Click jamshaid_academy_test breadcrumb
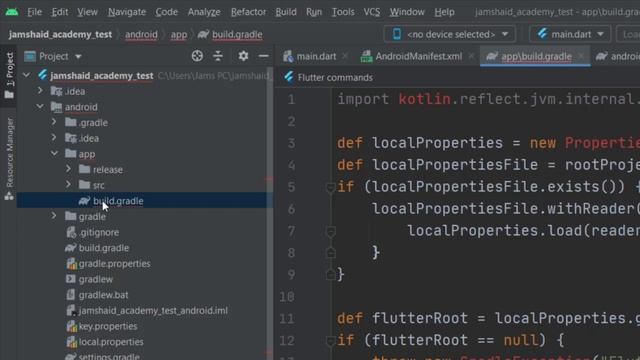This screenshot has width=640, height=360. click(x=60, y=35)
